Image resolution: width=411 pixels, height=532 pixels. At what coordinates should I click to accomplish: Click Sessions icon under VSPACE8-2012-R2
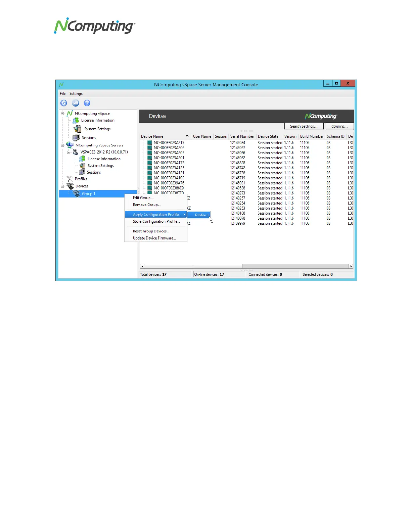tap(82, 172)
